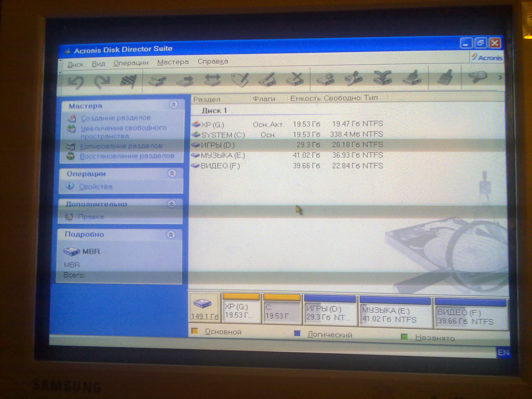This screenshot has width=532, height=399.
Task: Collapse the Подробно sidebar panel
Action: 171,235
